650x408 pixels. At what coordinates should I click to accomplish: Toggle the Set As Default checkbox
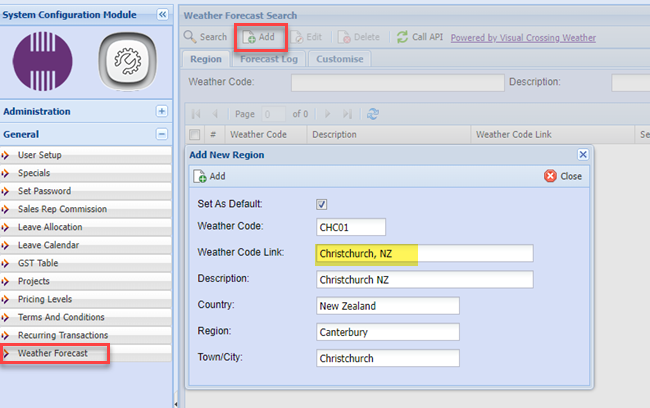click(x=322, y=203)
